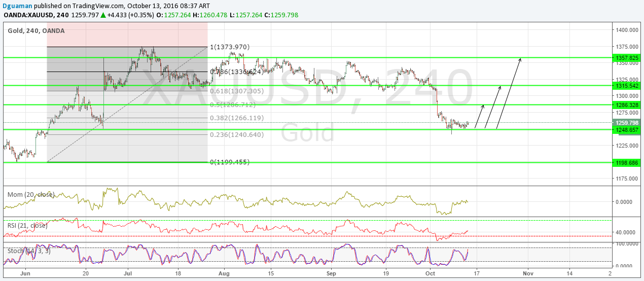Screen dimensions: 644x281
Task: Select the close value C:1259.798
Action: [281, 15]
